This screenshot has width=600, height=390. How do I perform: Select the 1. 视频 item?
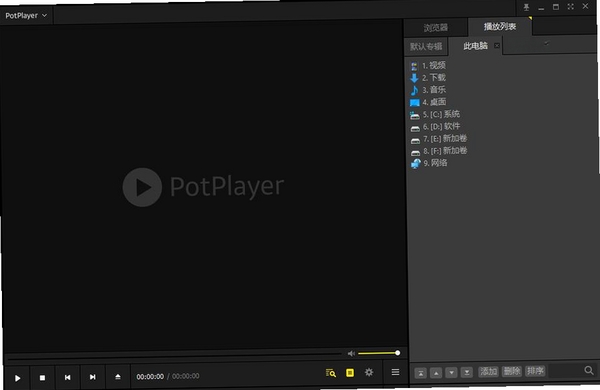click(x=428, y=65)
